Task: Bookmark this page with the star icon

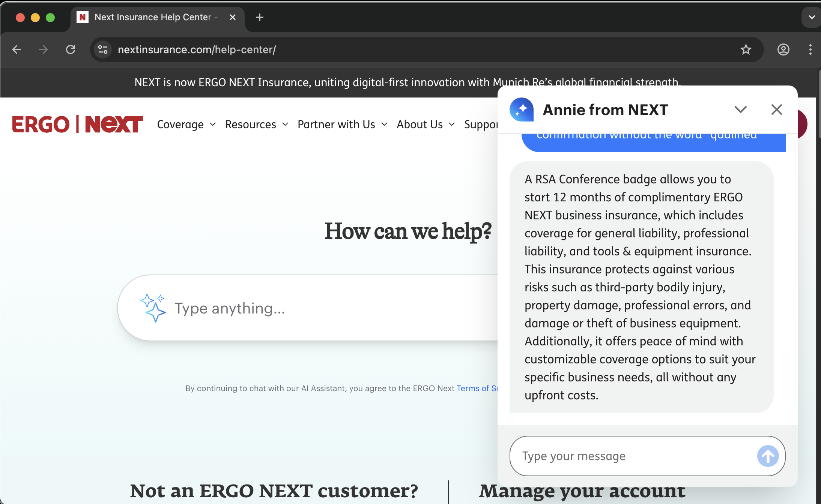Action: click(745, 49)
